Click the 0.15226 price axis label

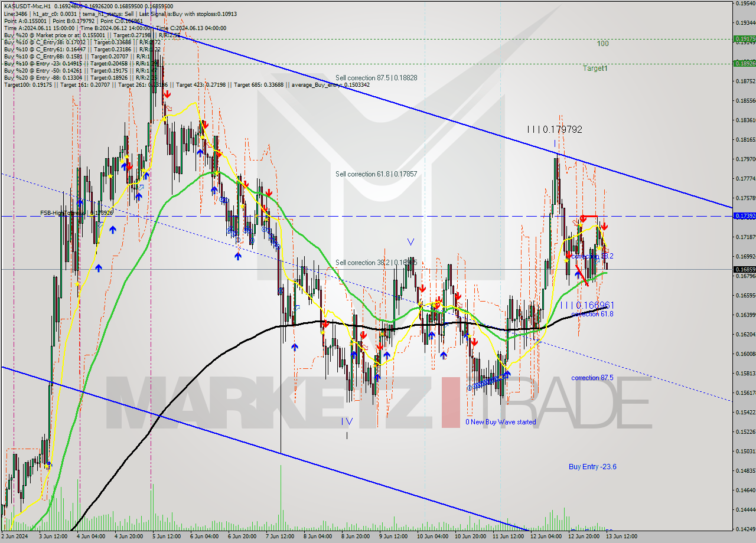745,431
